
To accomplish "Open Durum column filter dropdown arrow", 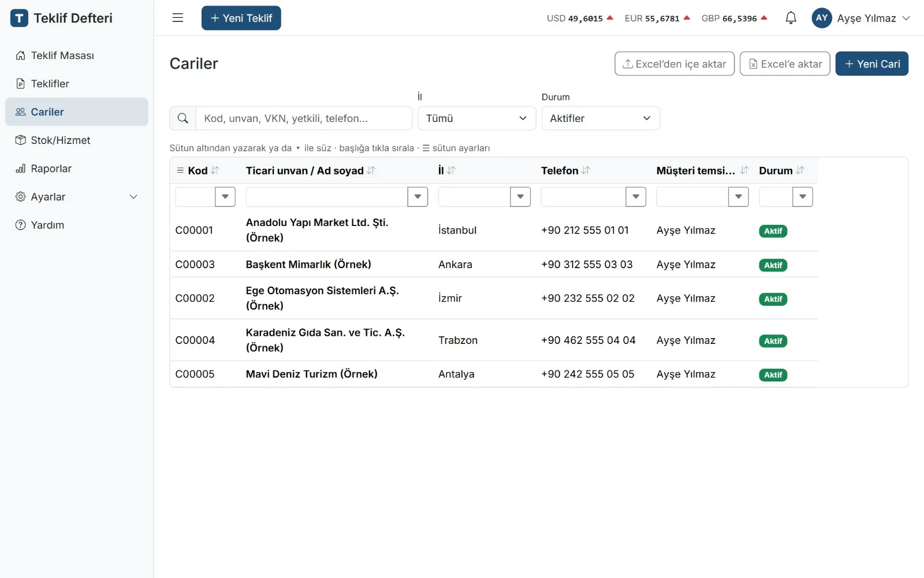I will pyautogui.click(x=803, y=197).
